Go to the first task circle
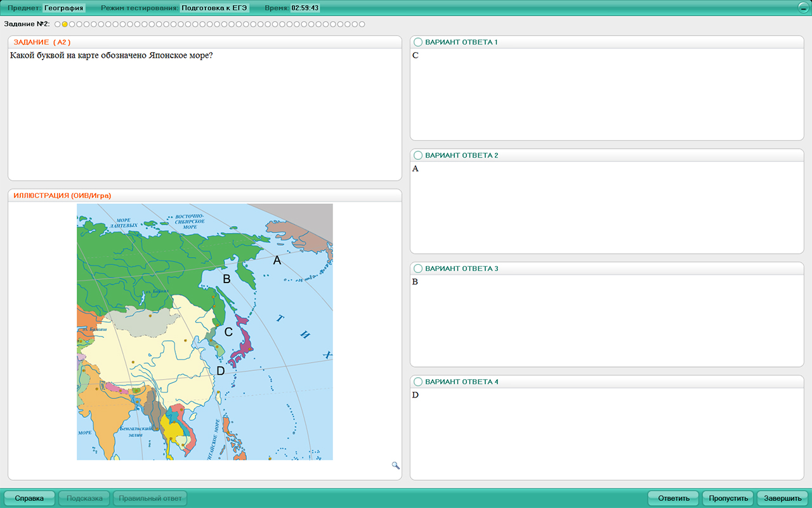Image resolution: width=812 pixels, height=508 pixels. 58,24
